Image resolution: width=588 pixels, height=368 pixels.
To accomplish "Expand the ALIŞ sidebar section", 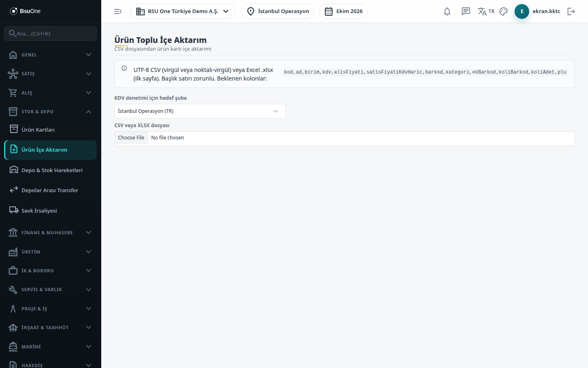I will pos(50,93).
